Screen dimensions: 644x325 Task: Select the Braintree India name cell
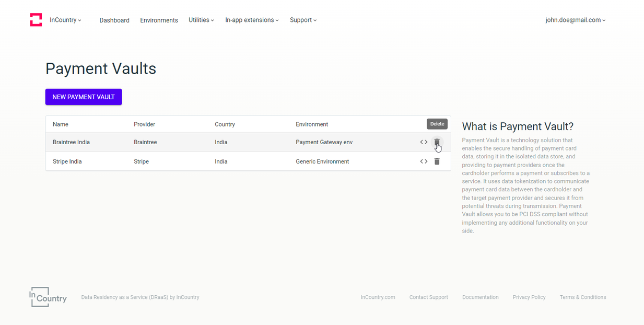click(x=71, y=142)
